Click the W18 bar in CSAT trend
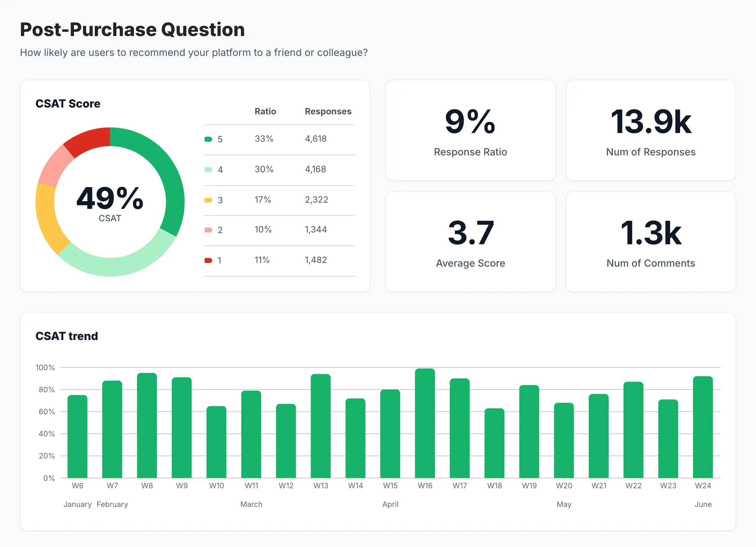Screen dimensions: 756x547 [x=494, y=443]
